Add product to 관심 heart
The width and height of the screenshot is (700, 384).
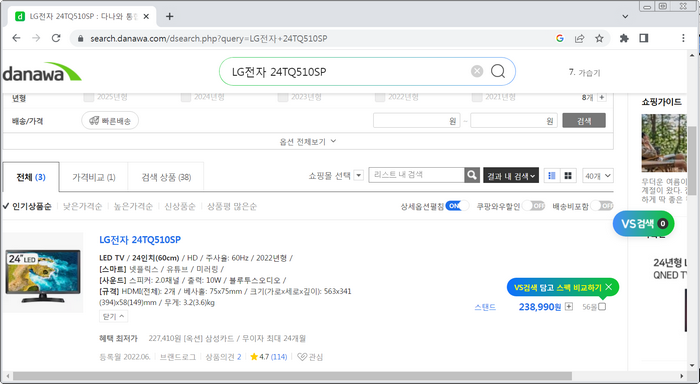click(x=310, y=357)
